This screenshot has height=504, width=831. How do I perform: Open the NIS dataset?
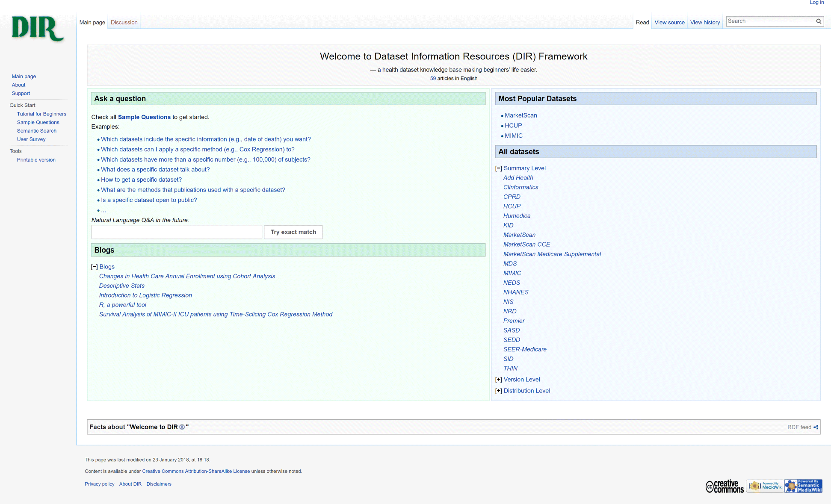pyautogui.click(x=508, y=302)
